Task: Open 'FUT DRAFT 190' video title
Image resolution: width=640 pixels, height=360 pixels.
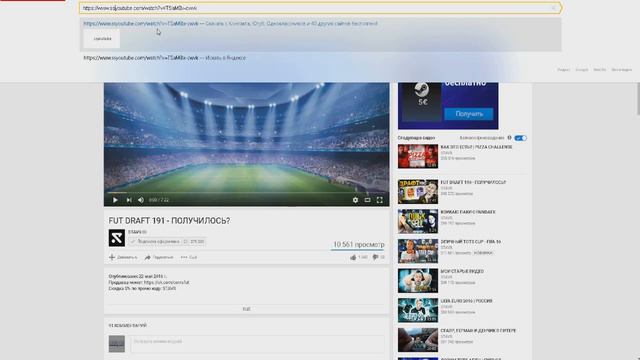Action: tap(473, 182)
